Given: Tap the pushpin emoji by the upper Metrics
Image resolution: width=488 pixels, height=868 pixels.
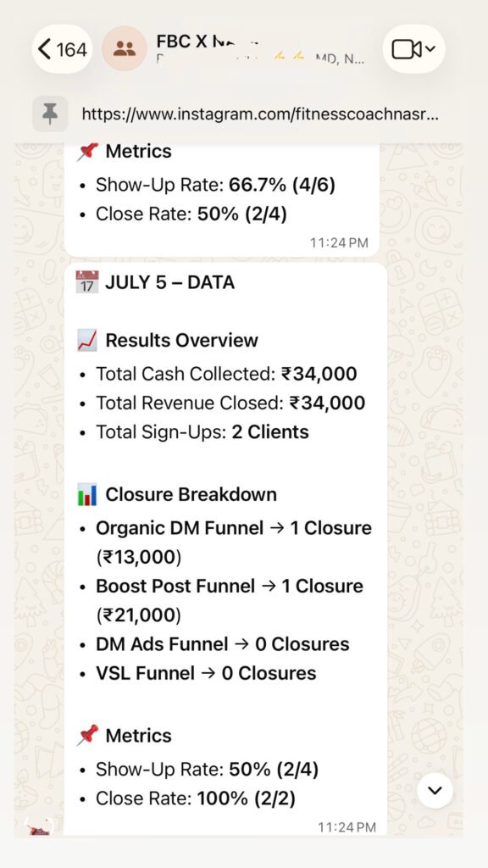Looking at the screenshot, I should (x=87, y=151).
